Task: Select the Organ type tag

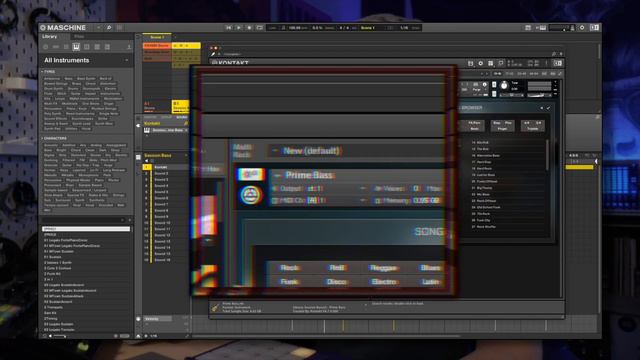Action: click(x=109, y=104)
